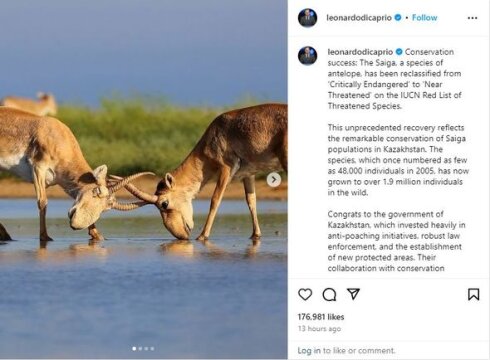Select the first carousel dot indicator
490x360 pixels.
coord(134,349)
